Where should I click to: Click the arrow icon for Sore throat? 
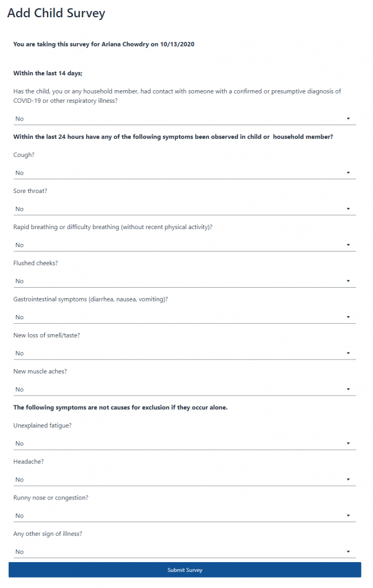pyautogui.click(x=348, y=209)
